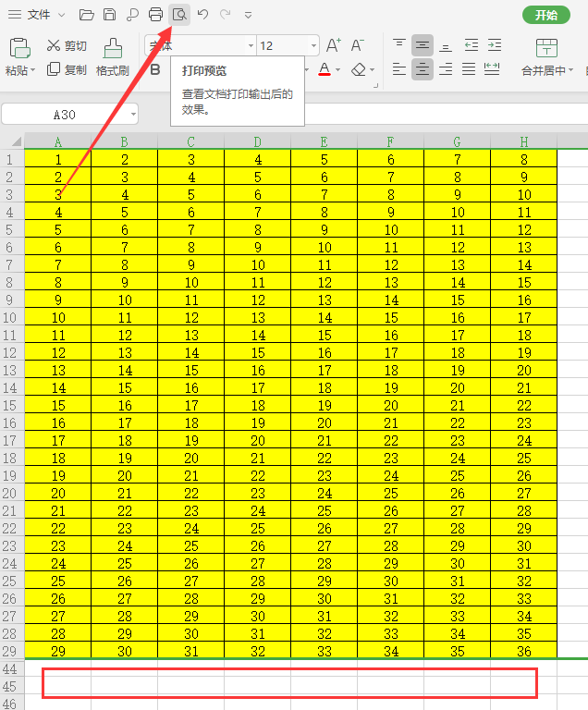Toggle justify alignment
The image size is (588, 710).
point(469,69)
